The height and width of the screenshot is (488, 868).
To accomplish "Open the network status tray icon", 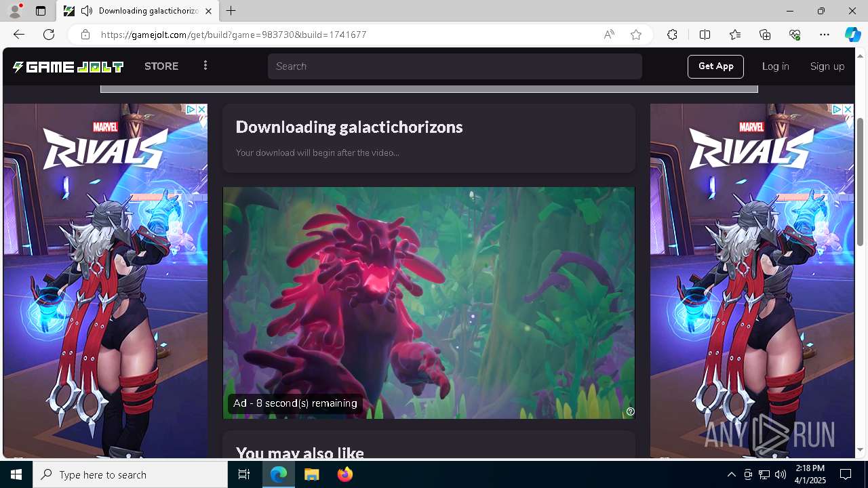I will coord(764,474).
